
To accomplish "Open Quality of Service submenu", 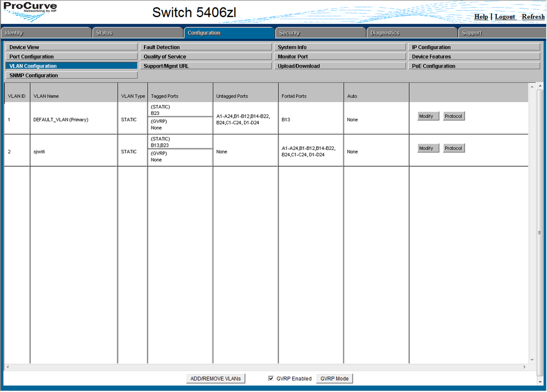I will pyautogui.click(x=206, y=56).
